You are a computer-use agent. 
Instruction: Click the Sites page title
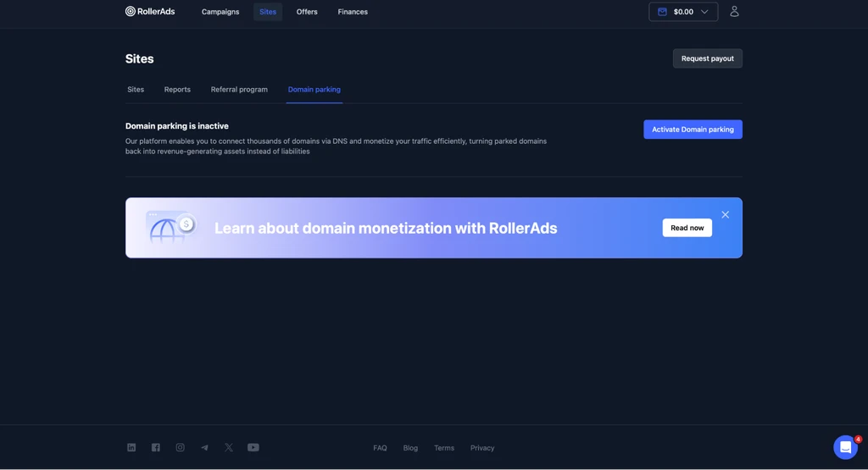pyautogui.click(x=140, y=58)
